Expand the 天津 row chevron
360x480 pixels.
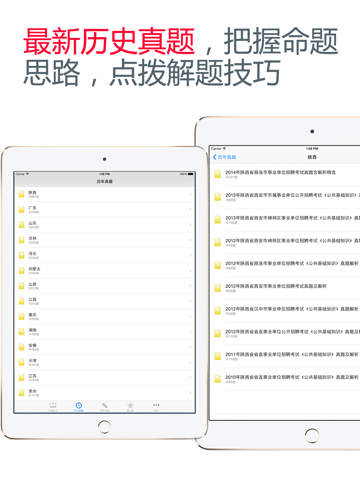click(x=190, y=362)
